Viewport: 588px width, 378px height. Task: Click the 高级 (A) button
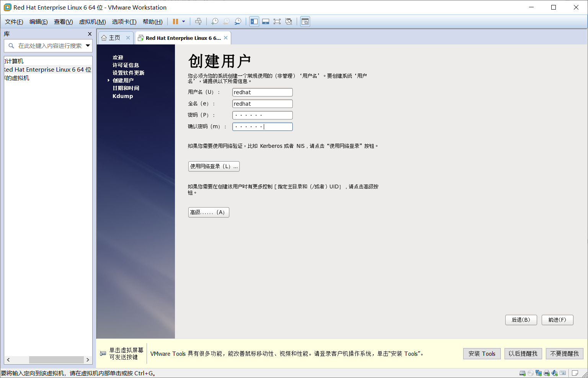click(x=209, y=212)
